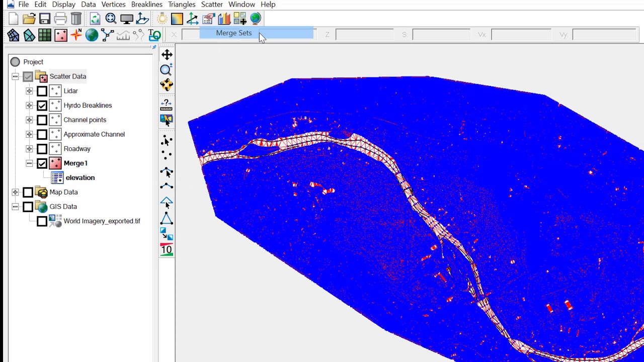Click the plan view axes icon
This screenshot has width=644, height=362.
click(x=142, y=19)
